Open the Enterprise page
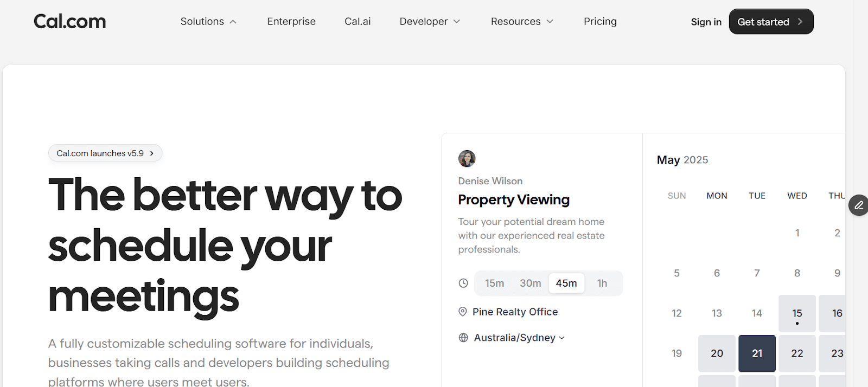 click(291, 22)
